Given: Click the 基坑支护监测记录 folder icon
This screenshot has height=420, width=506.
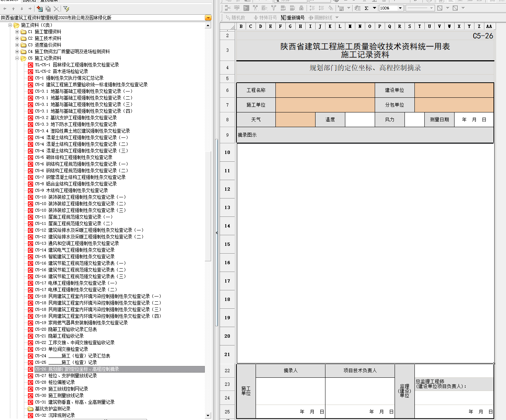Looking at the screenshot, I should click(31, 409).
